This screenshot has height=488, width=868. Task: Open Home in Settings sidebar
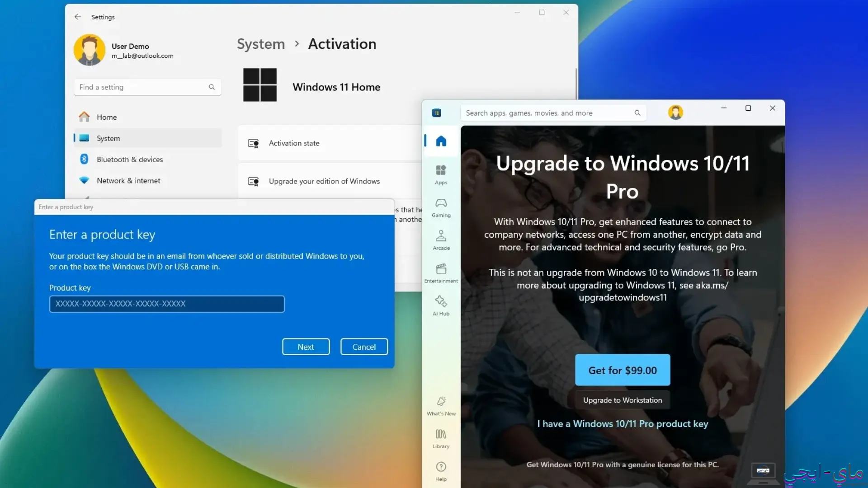(x=148, y=117)
